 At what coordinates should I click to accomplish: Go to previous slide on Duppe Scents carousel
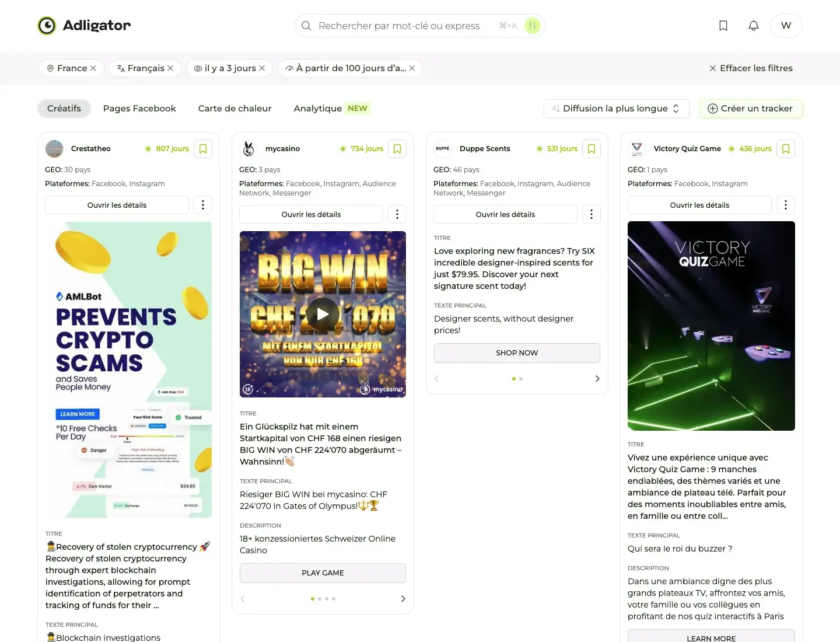point(437,379)
